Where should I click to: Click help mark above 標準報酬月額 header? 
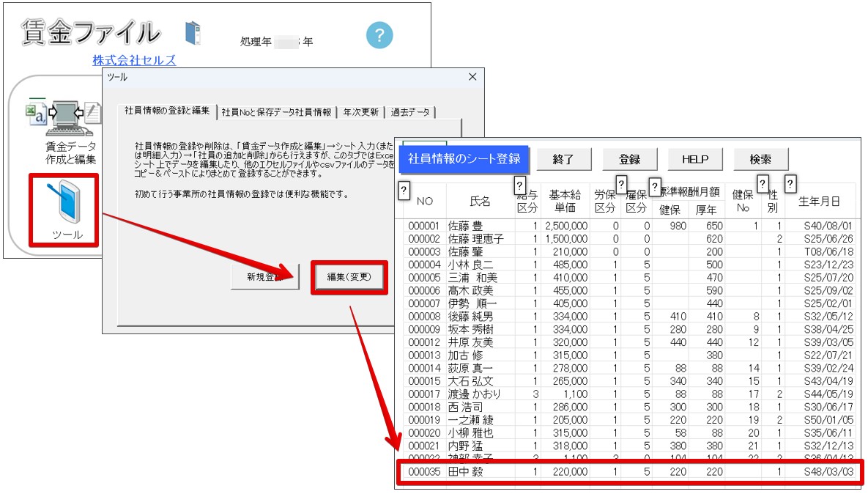click(x=654, y=187)
